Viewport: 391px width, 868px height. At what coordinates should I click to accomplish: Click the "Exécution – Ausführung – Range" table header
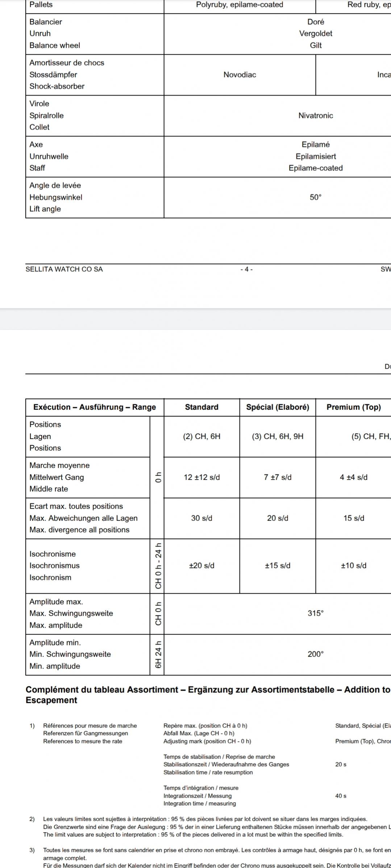[x=95, y=407]
